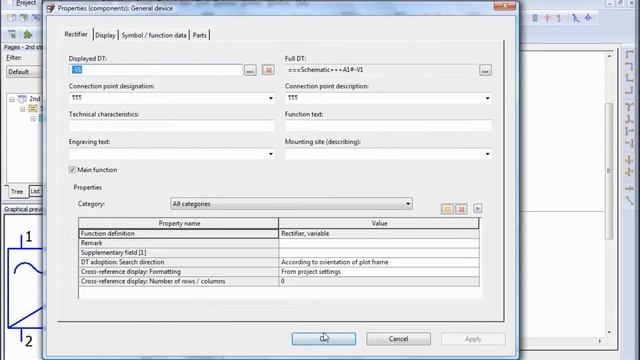Open the Project menu in main window
The height and width of the screenshot is (360, 640).
coord(25,3)
